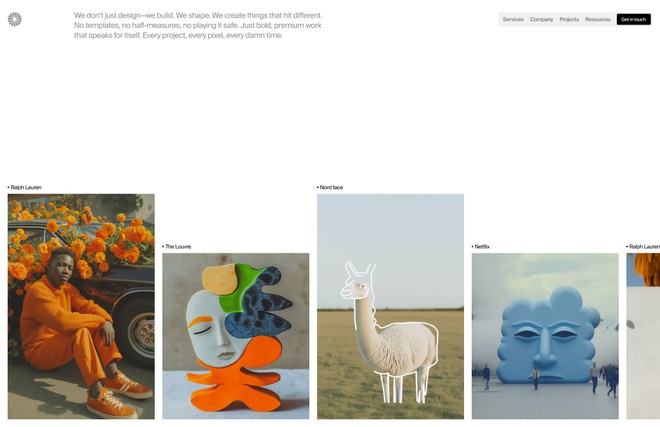Open The Louvre project label
Viewport: 660px width, 427px height.
pyautogui.click(x=177, y=247)
